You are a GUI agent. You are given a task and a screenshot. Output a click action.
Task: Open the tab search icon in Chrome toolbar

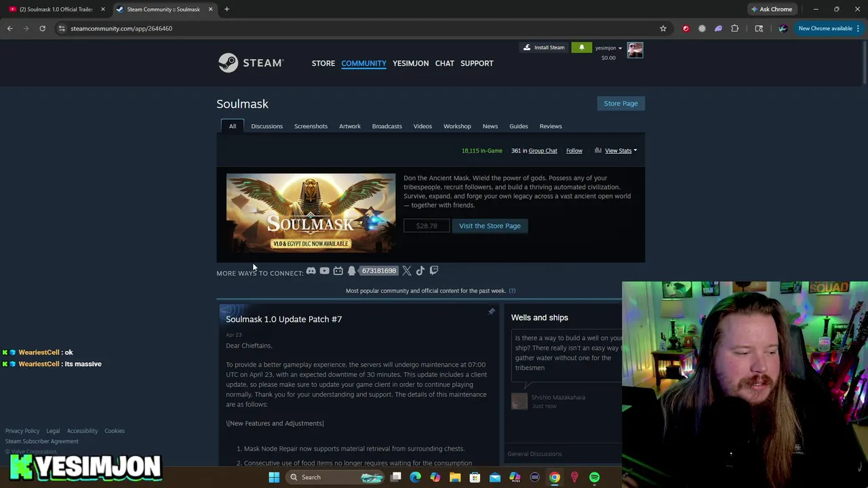(759, 28)
